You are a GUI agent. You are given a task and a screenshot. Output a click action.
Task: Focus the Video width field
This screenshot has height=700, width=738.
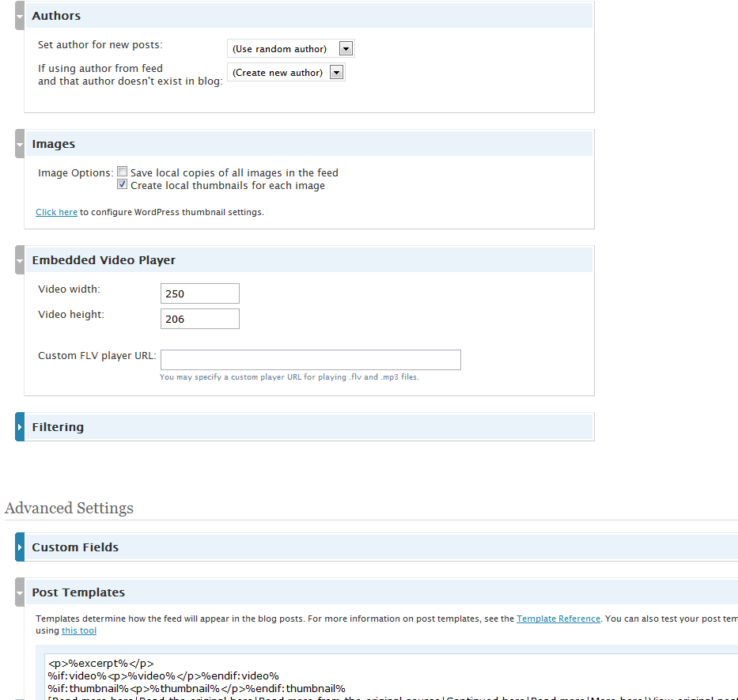click(x=200, y=293)
